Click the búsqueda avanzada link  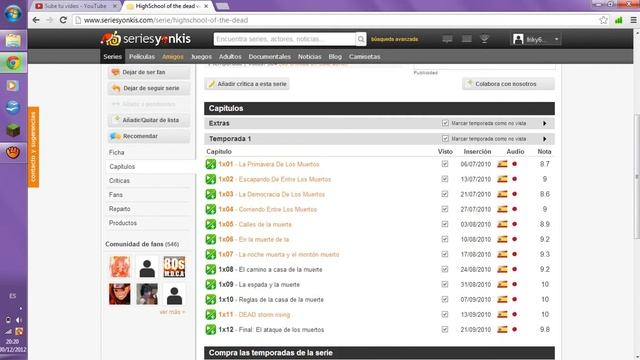[394, 39]
